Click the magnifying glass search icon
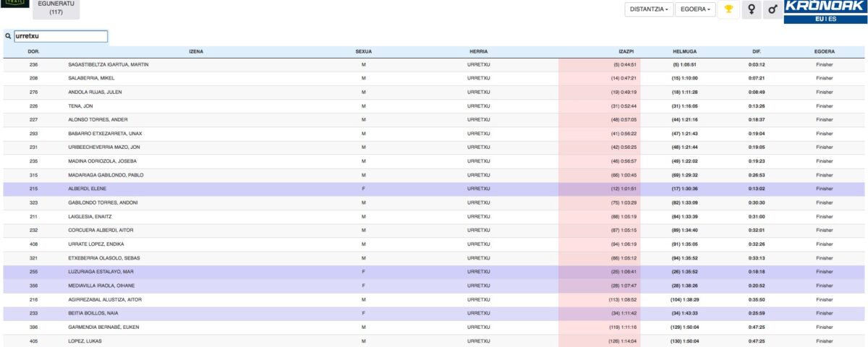868x347 pixels. (8, 36)
